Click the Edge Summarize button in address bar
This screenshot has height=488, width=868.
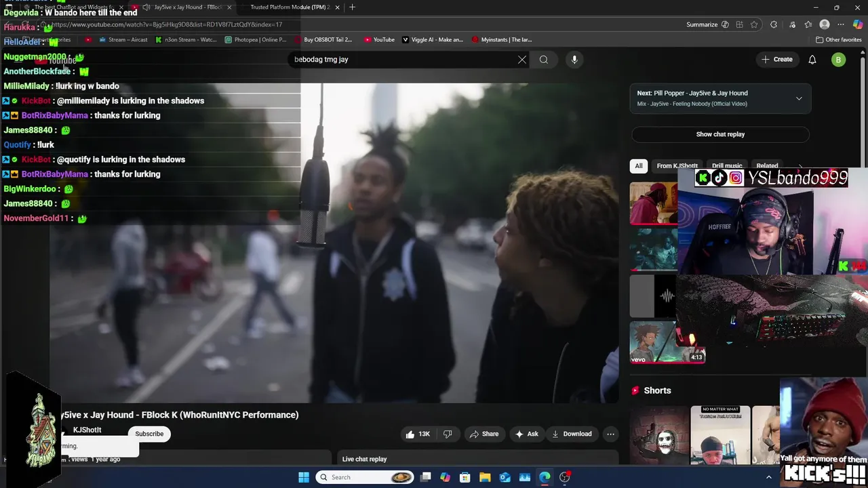coord(707,24)
